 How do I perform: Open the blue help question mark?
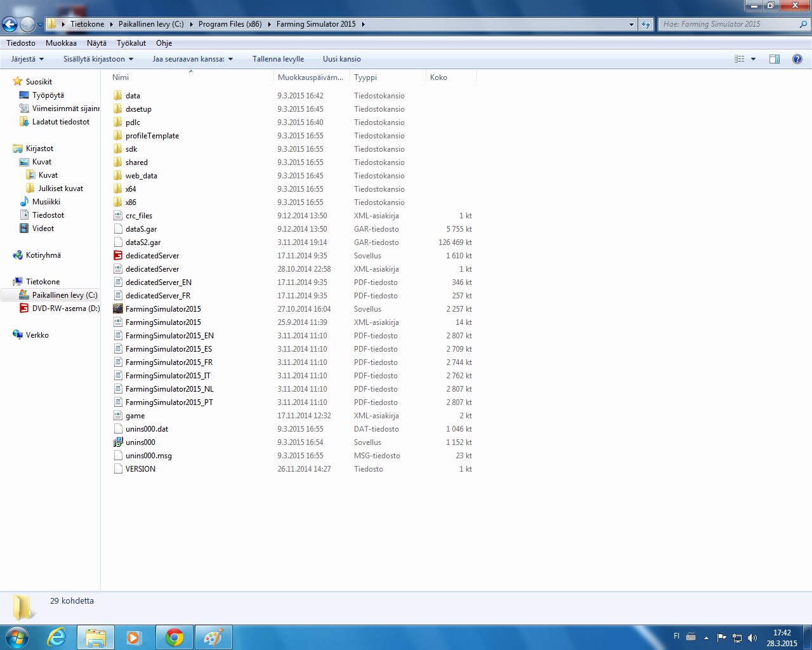click(x=797, y=59)
